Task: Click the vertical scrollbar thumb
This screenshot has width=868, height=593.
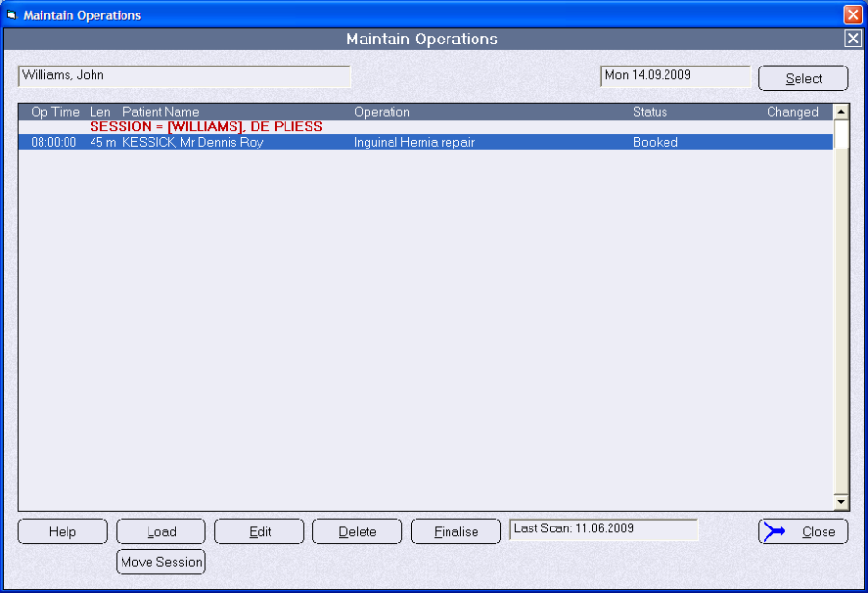Action: pyautogui.click(x=840, y=134)
